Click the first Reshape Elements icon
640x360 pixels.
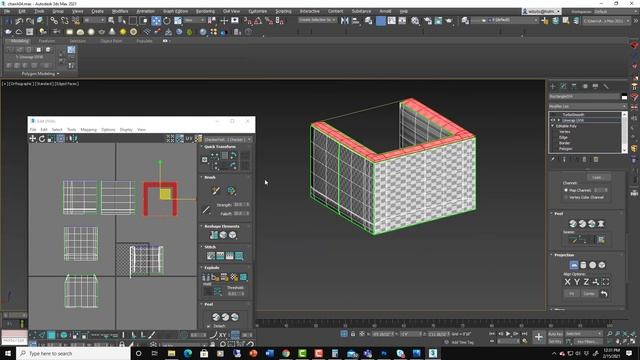214,235
